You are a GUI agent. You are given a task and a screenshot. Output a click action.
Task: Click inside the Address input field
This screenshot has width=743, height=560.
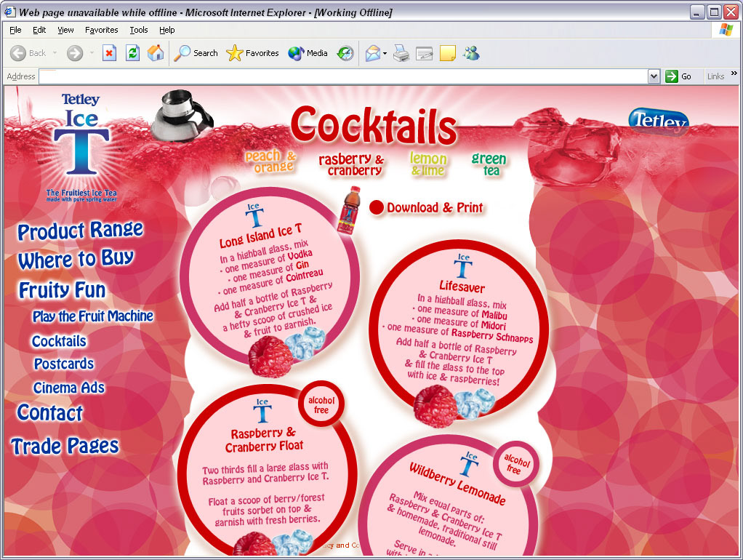coord(344,76)
